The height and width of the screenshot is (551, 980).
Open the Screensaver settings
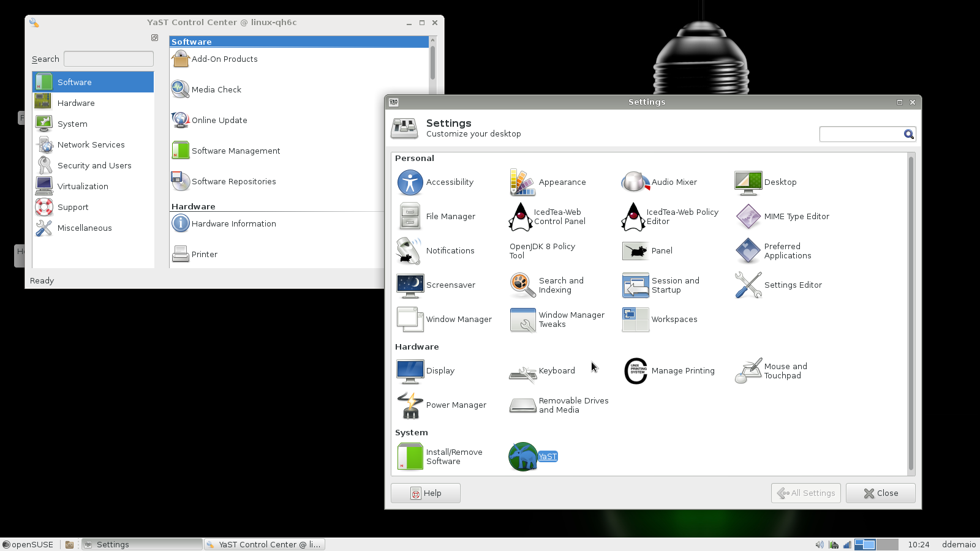pos(410,285)
